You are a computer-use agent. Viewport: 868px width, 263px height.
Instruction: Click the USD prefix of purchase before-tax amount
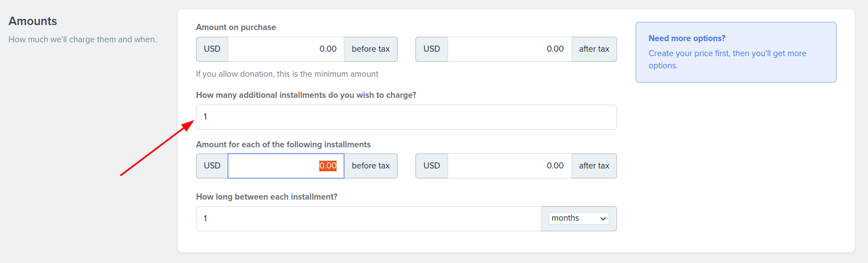tap(212, 49)
